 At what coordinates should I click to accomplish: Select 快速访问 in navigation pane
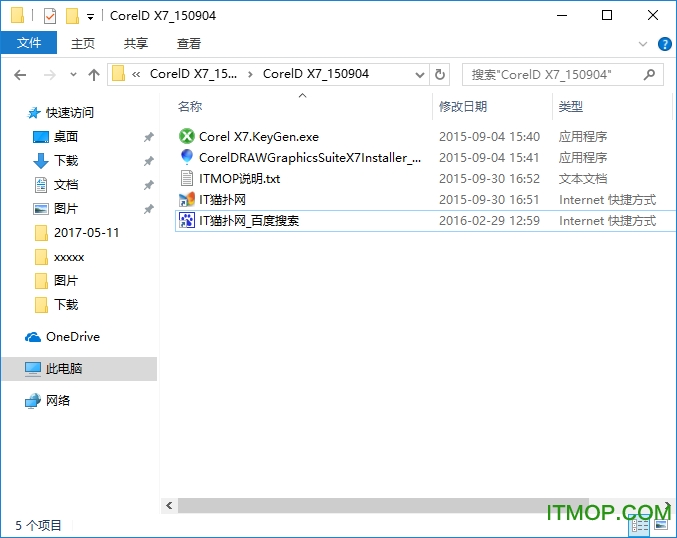[70, 113]
